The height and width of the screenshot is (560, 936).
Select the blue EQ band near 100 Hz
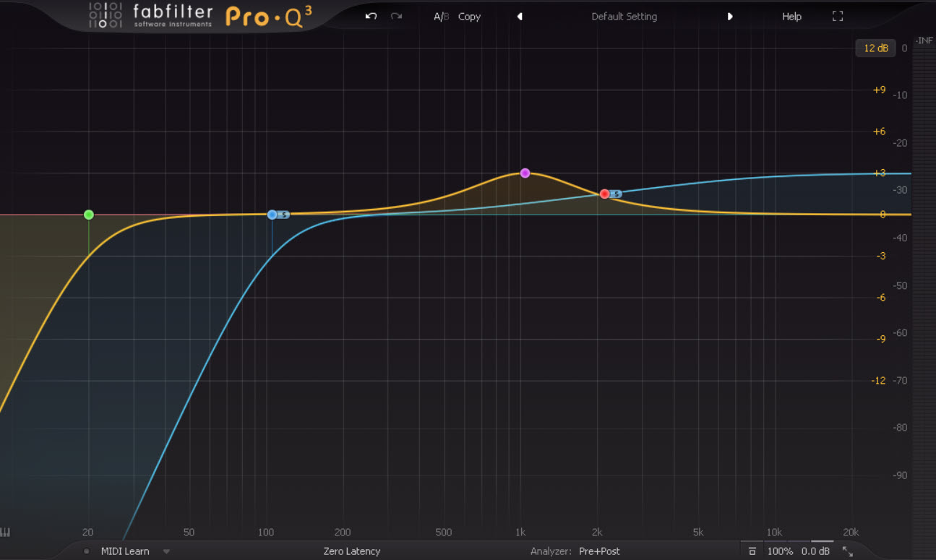272,215
